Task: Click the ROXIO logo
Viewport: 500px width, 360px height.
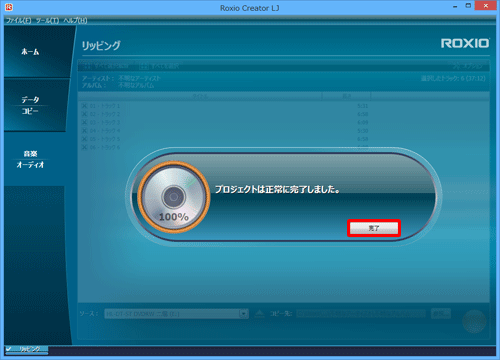Action: click(x=465, y=43)
